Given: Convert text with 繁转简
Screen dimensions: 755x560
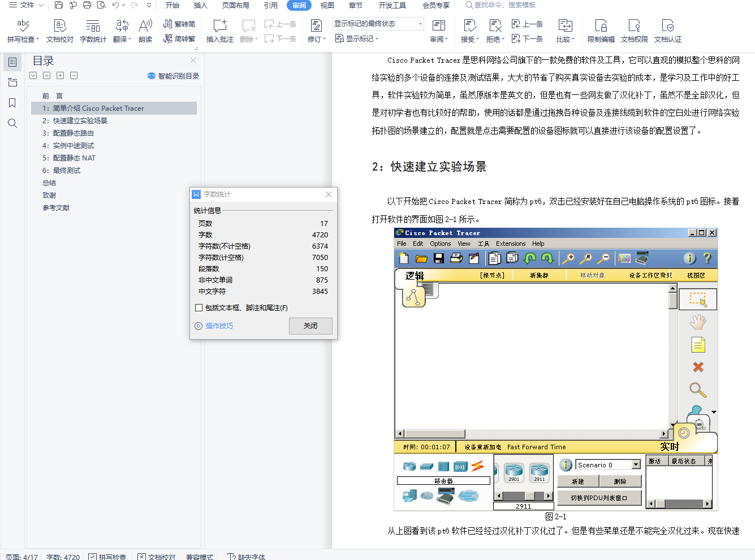Looking at the screenshot, I should click(179, 24).
